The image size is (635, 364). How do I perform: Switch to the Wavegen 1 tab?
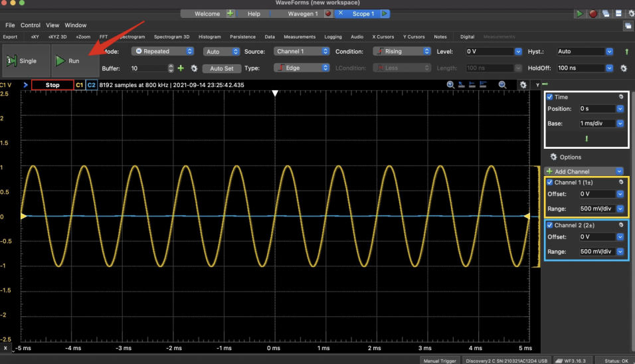pos(302,13)
